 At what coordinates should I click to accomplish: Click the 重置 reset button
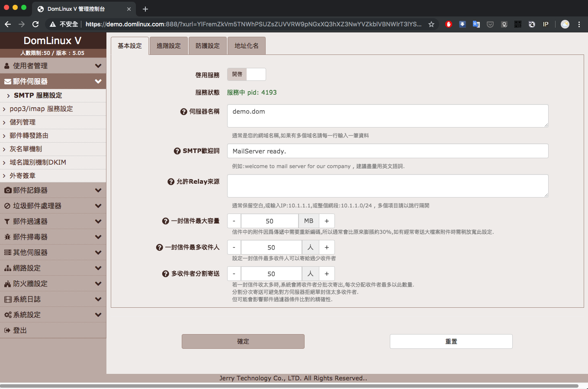point(451,341)
